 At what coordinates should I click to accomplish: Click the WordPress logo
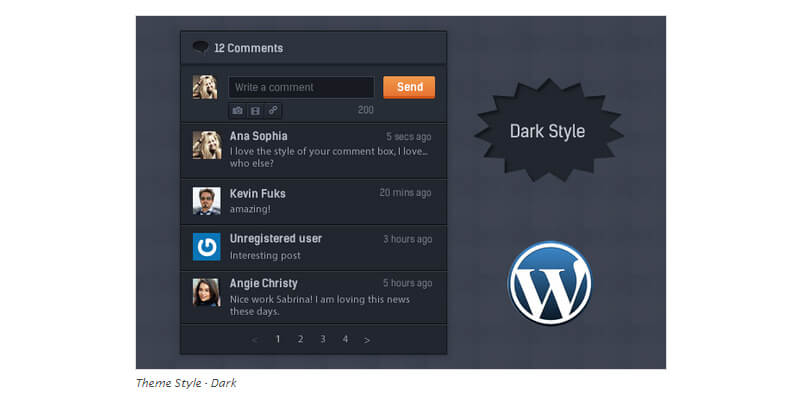[x=550, y=283]
